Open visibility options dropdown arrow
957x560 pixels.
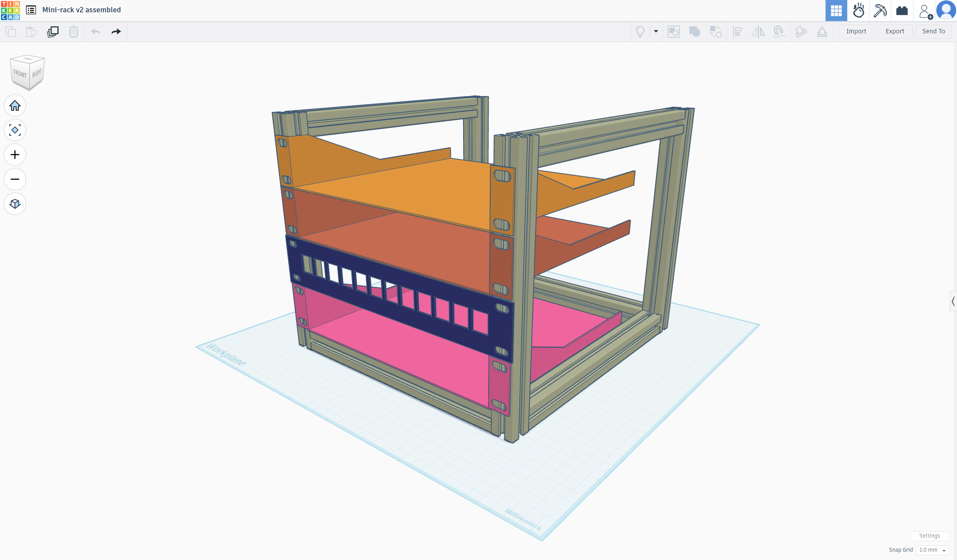point(656,32)
